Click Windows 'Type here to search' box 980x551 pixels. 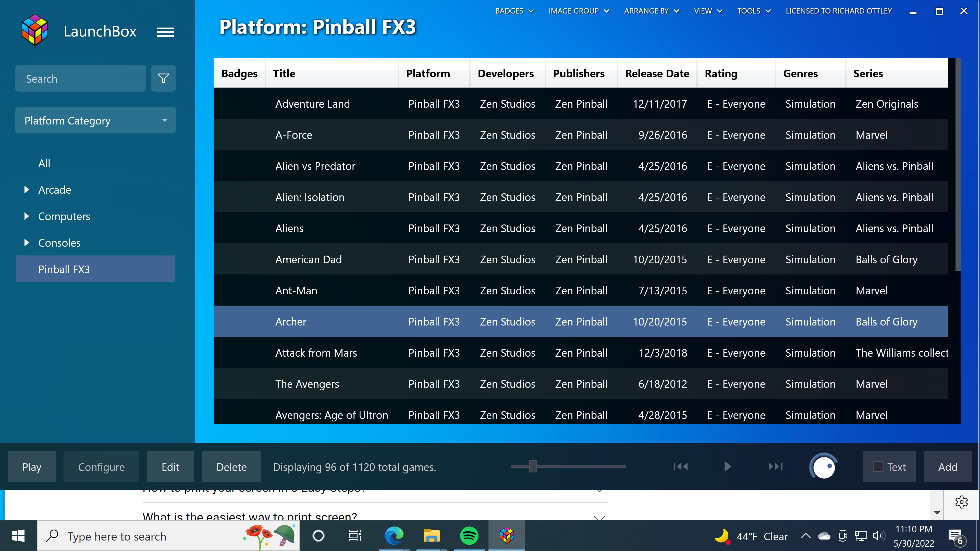click(168, 536)
